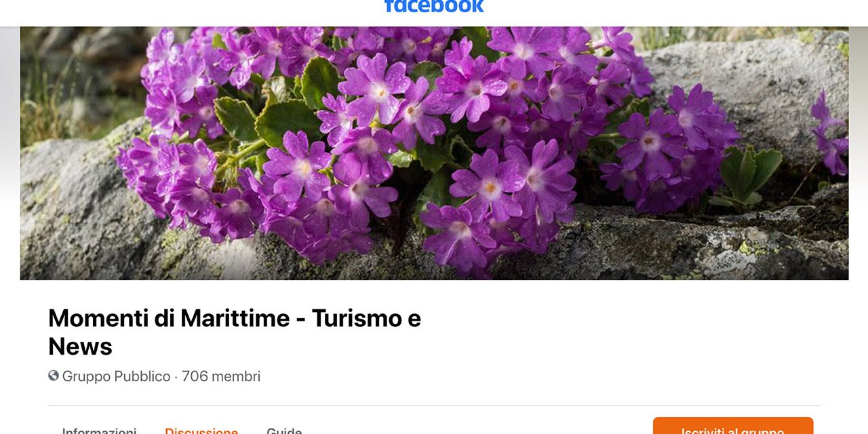Open the purple flowers cover photo
This screenshot has width=868, height=434.
tap(434, 153)
